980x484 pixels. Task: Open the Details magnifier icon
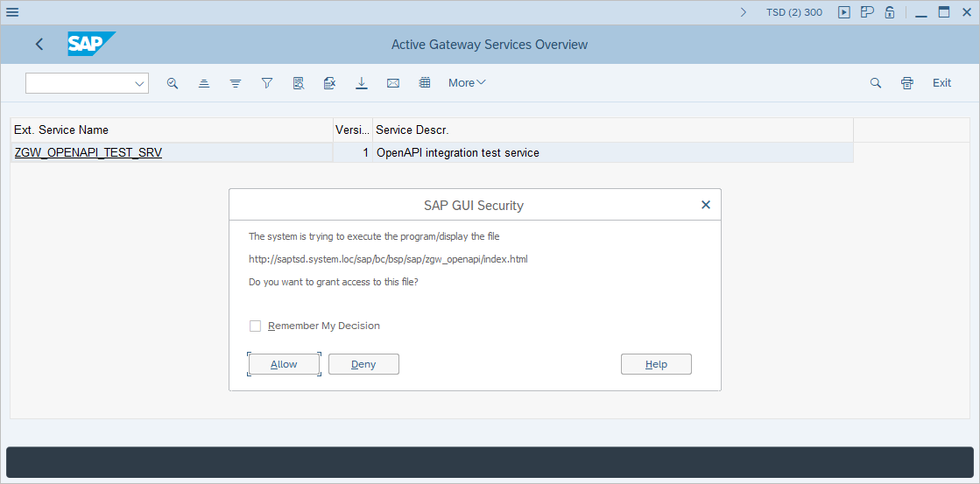click(x=173, y=83)
